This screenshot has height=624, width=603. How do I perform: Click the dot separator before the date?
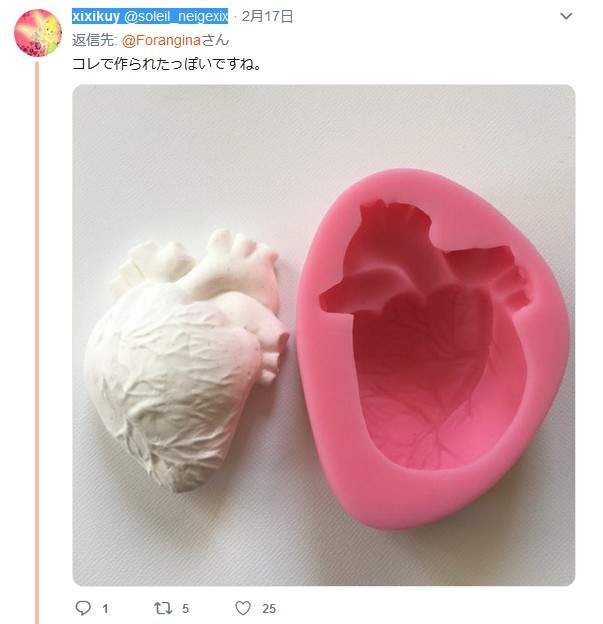click(235, 16)
